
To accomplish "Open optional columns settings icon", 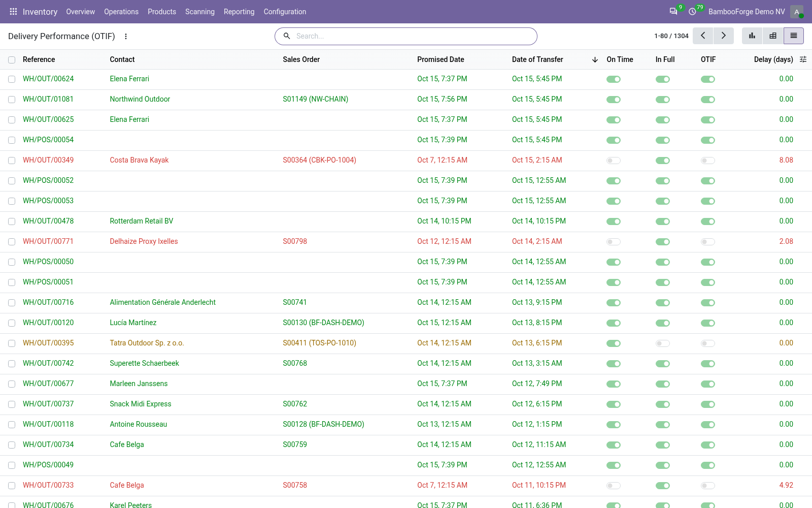I will [x=803, y=59].
